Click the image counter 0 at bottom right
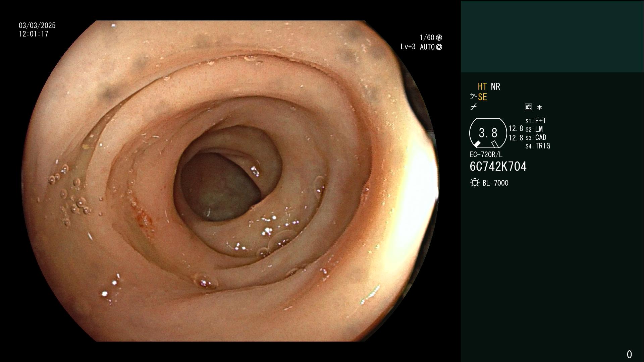This screenshot has height=362, width=644. 629,354
